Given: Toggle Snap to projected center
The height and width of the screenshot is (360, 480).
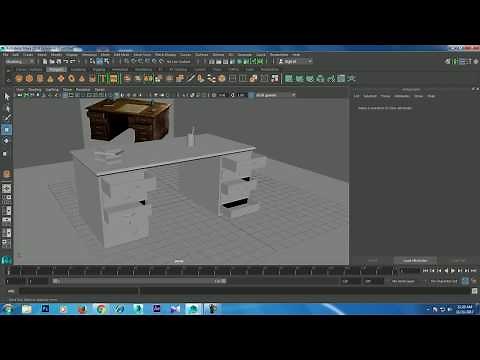Looking at the screenshot, I should coord(147,61).
